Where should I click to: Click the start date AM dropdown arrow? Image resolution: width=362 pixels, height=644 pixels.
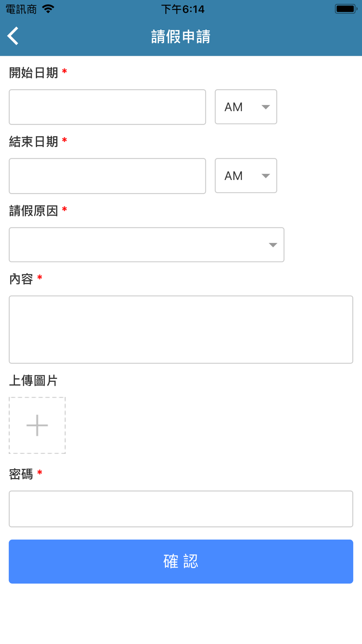coord(266,107)
